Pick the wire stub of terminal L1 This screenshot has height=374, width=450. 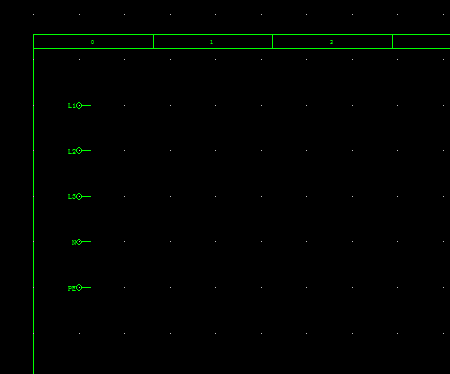click(86, 106)
